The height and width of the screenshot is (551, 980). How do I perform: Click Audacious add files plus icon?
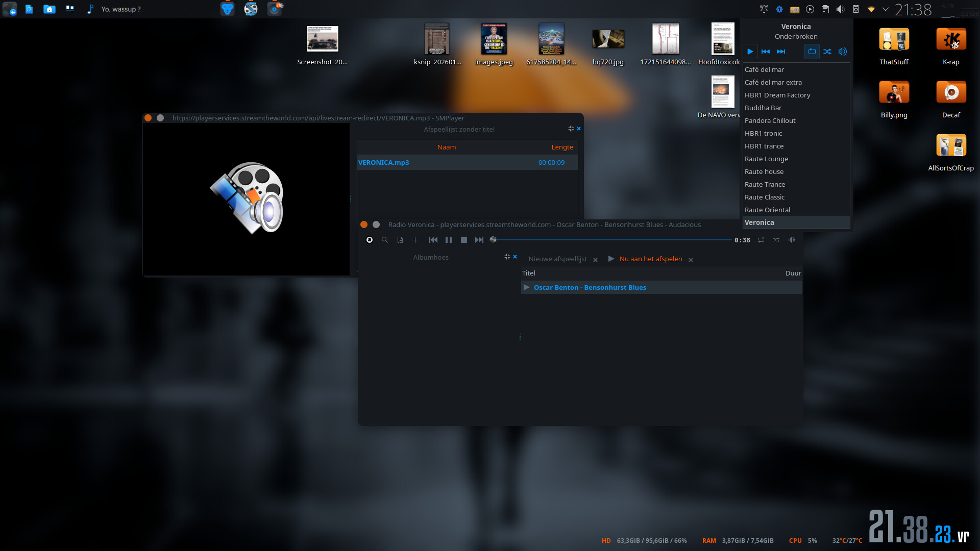tap(415, 240)
